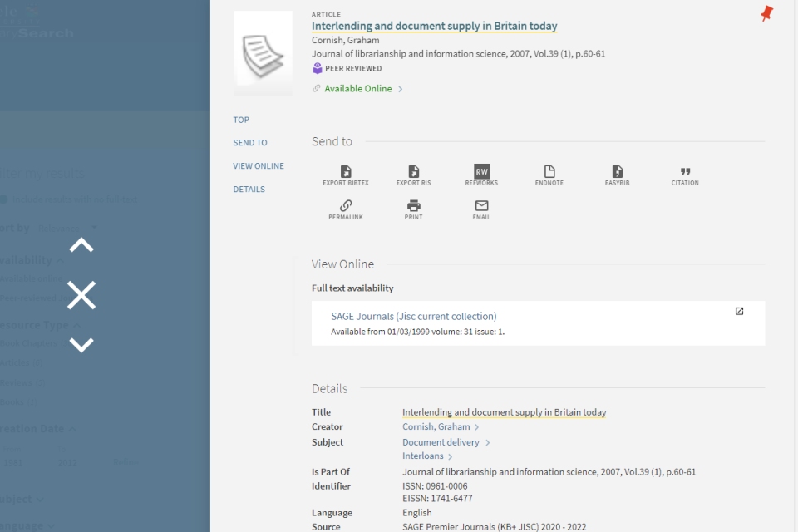
Task: Click the article document thumbnail
Action: click(263, 53)
